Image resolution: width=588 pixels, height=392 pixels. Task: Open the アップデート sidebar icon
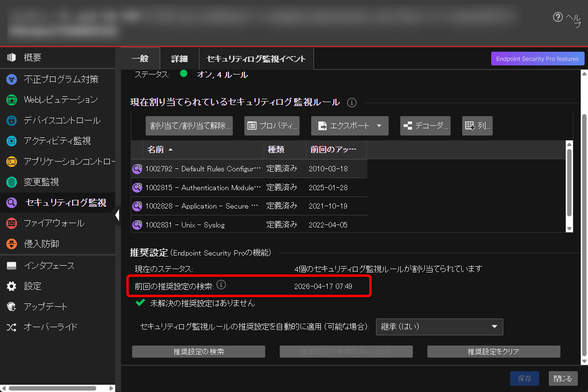11,306
